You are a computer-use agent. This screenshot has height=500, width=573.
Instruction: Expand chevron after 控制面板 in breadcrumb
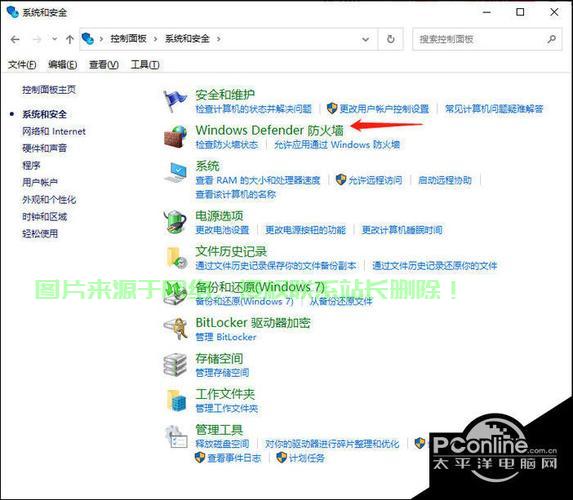155,39
